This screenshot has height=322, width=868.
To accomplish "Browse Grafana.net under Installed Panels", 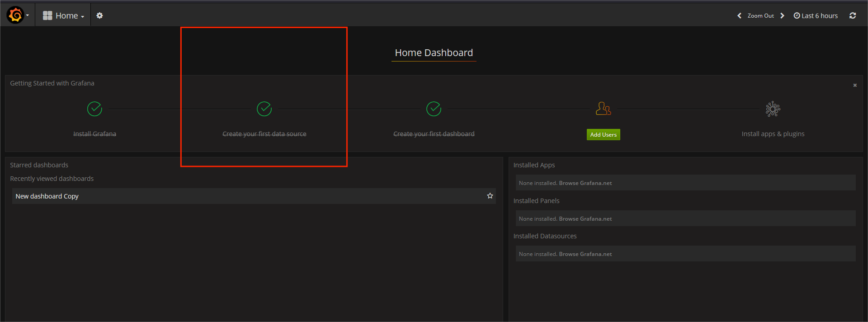I will coord(585,219).
